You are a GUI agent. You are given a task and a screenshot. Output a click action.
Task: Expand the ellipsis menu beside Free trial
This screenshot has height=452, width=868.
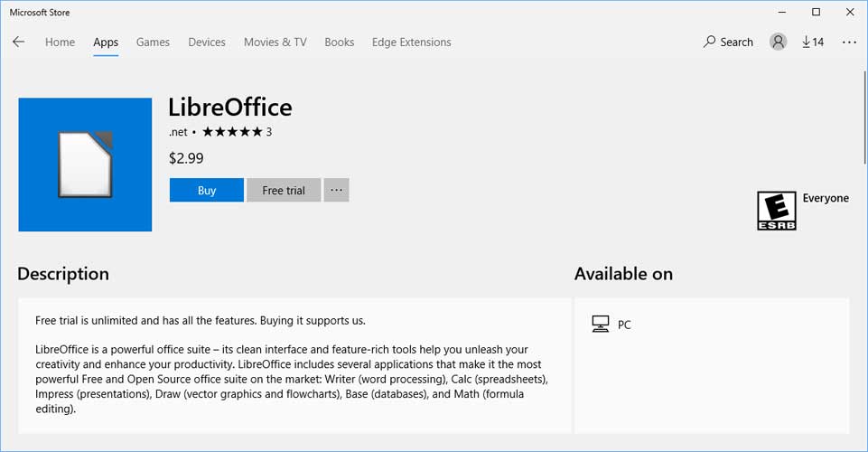[337, 190]
